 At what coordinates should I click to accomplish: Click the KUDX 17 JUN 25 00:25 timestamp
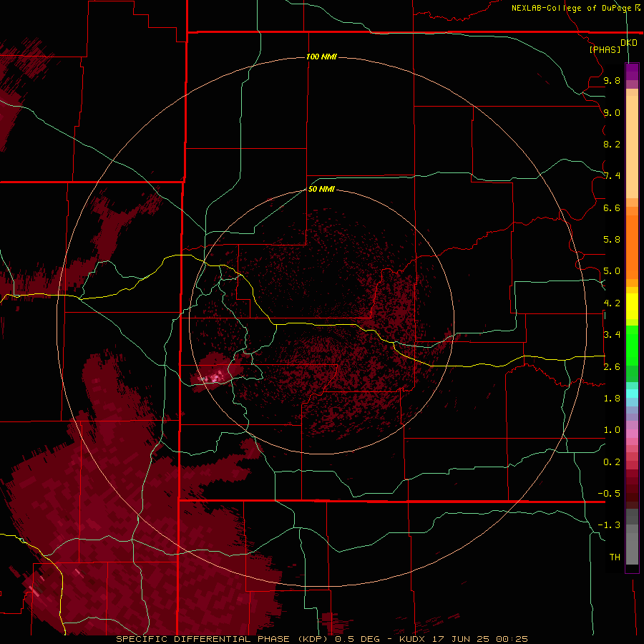pyautogui.click(x=463, y=639)
